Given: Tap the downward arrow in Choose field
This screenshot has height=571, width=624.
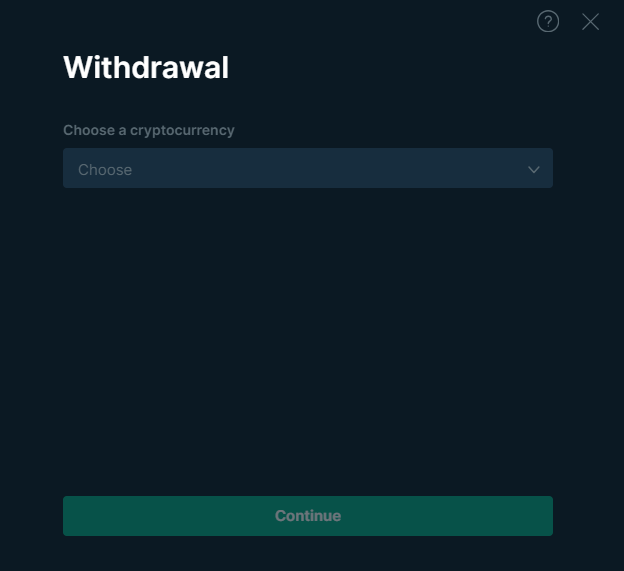Looking at the screenshot, I should 534,169.
